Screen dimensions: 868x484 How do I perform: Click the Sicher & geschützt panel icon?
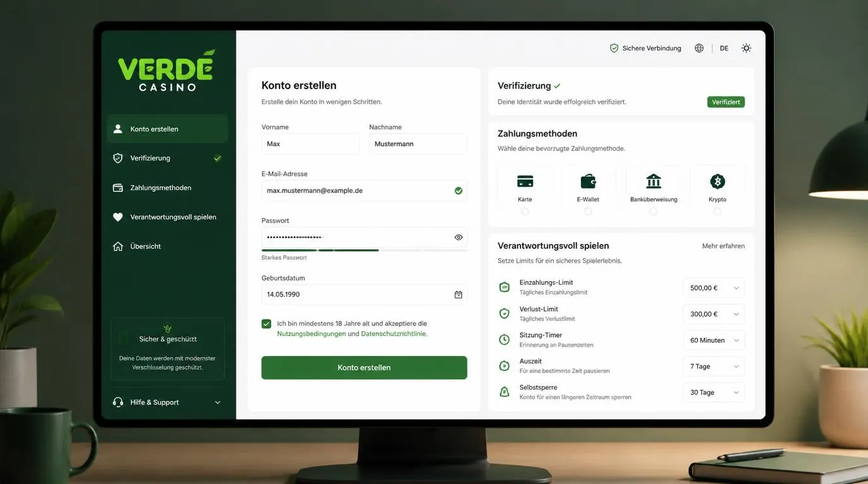[x=167, y=328]
